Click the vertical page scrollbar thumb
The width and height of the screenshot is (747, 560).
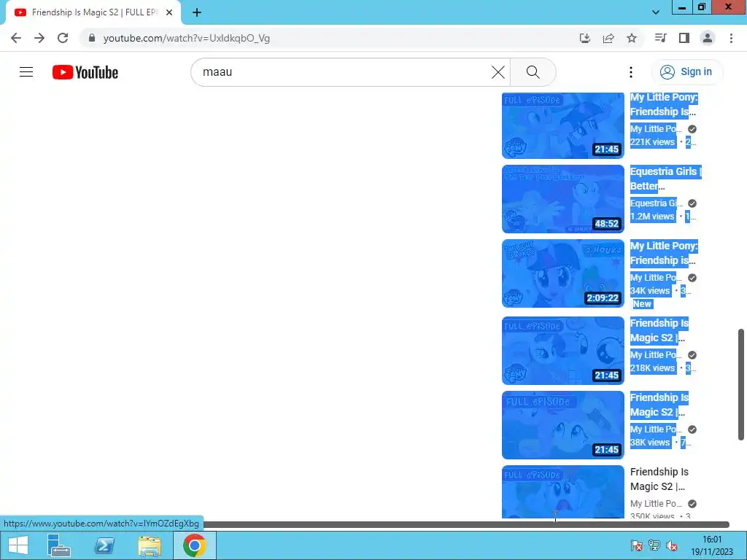(x=741, y=384)
